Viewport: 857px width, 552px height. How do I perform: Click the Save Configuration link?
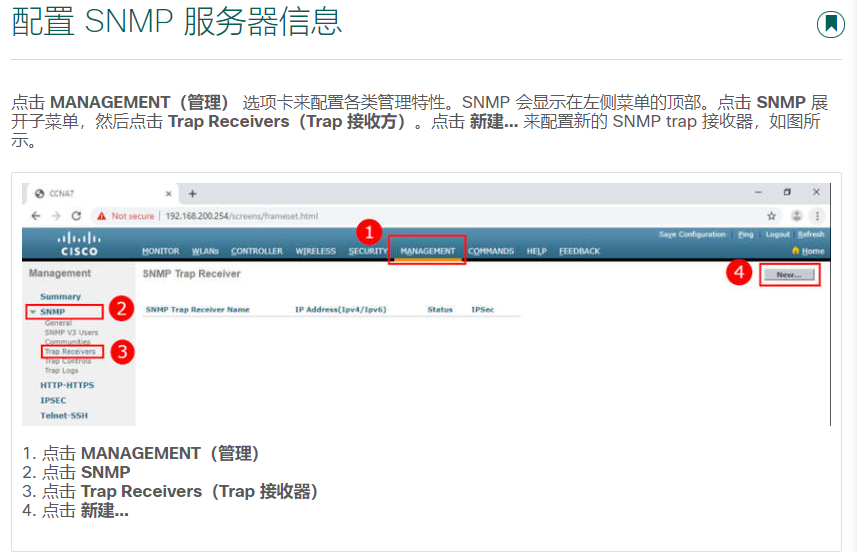click(x=692, y=234)
